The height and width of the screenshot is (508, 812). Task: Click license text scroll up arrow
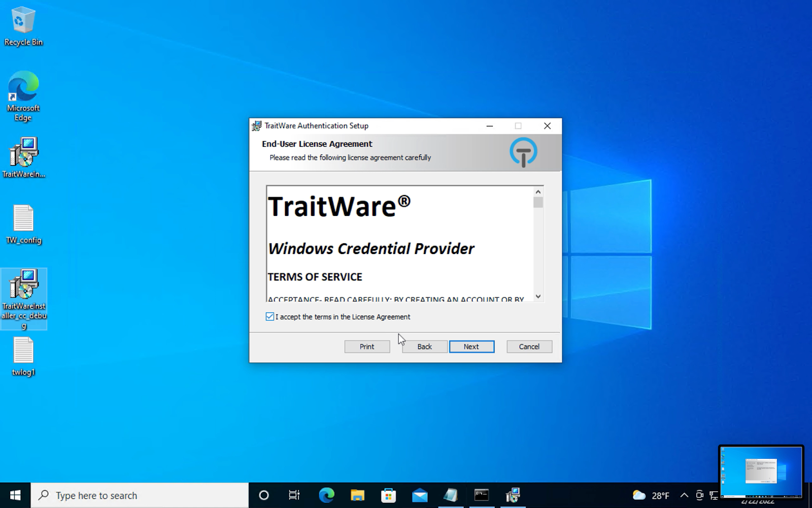(538, 192)
